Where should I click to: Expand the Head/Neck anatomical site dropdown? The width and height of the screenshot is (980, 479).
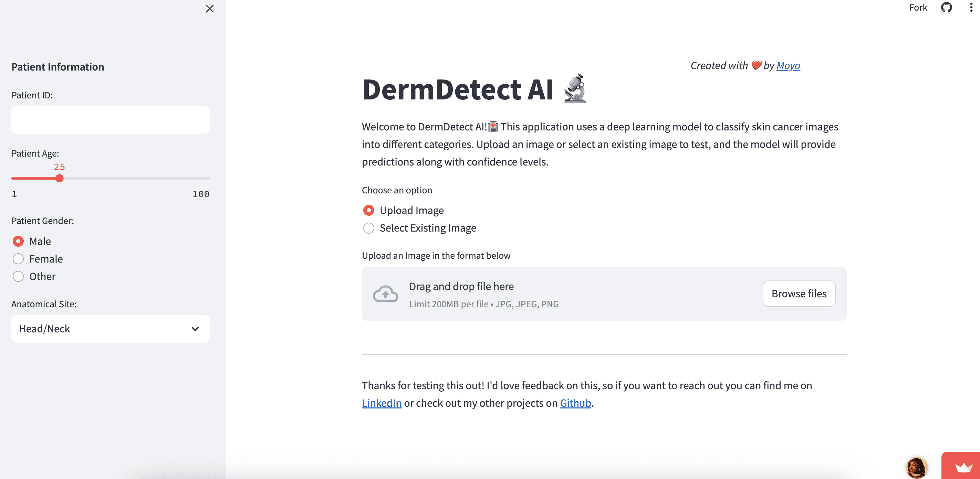110,329
